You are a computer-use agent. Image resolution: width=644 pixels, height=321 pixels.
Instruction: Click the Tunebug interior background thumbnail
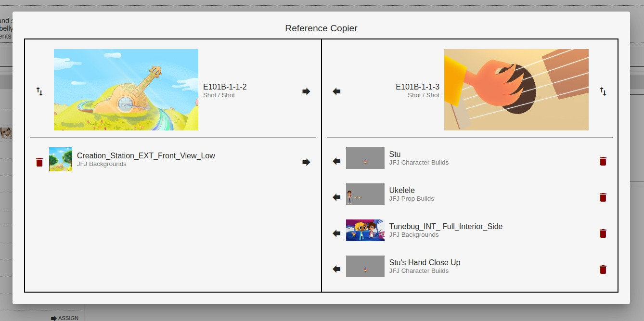365,230
